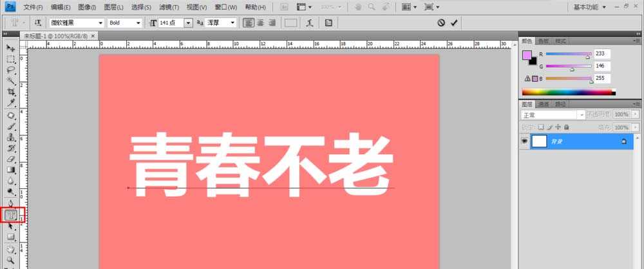The height and width of the screenshot is (269, 644).
Task: Choose the Hand tool
Action: [x=11, y=249]
